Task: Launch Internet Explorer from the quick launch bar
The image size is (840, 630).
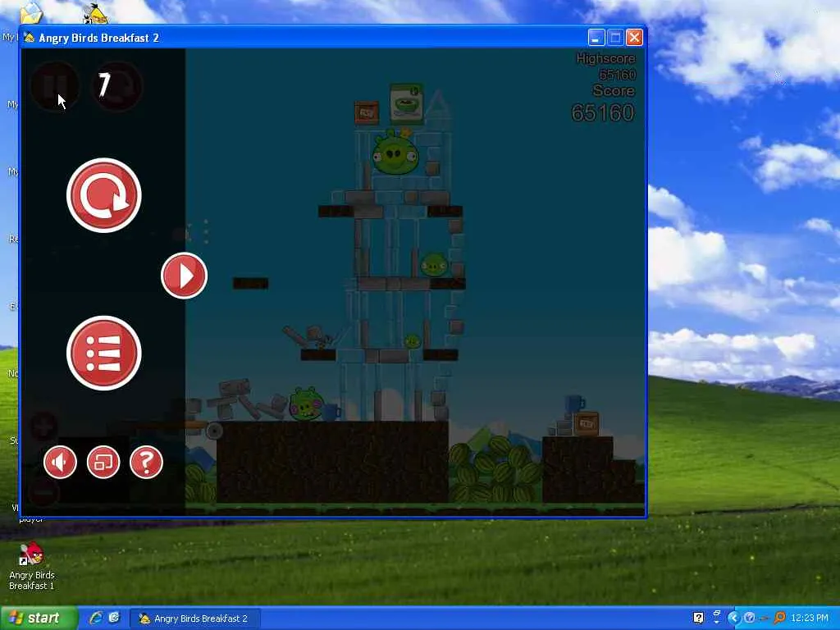Action: tap(96, 619)
